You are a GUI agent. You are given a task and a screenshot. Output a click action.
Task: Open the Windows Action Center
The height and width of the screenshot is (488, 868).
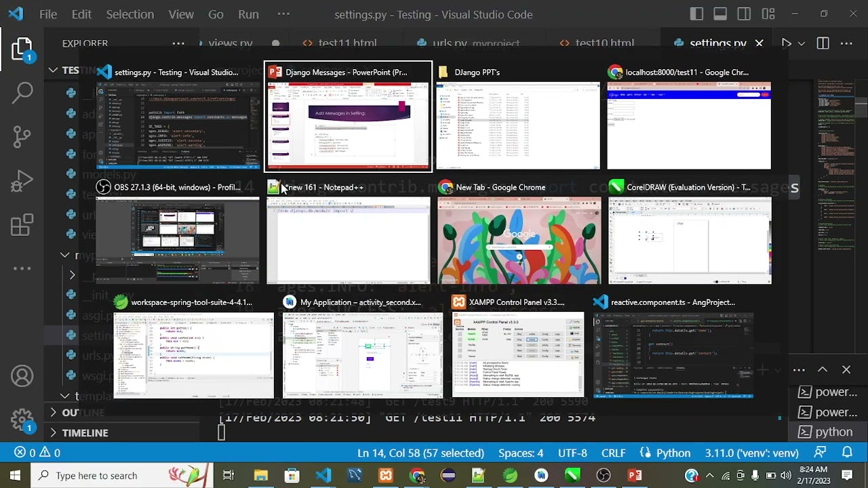tap(847, 475)
